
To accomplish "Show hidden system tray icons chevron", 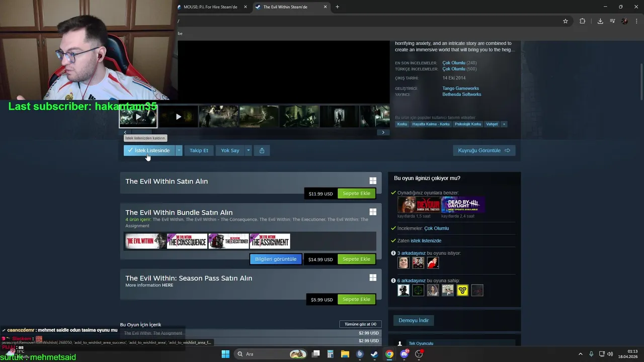I will coord(581,354).
